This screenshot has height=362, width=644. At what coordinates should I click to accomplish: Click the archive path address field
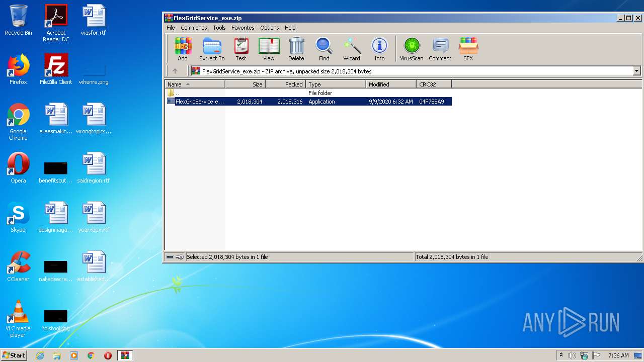click(x=411, y=71)
